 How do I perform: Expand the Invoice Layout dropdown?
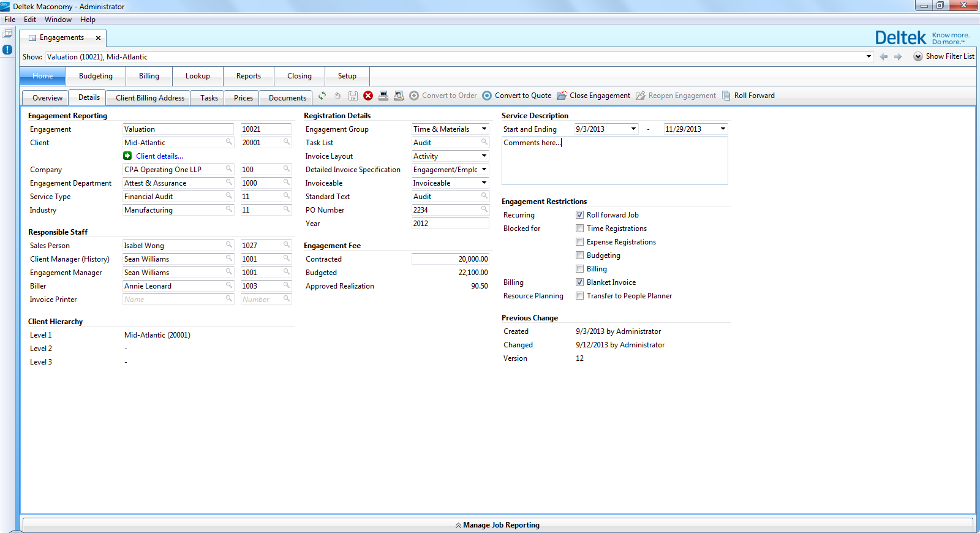[484, 156]
